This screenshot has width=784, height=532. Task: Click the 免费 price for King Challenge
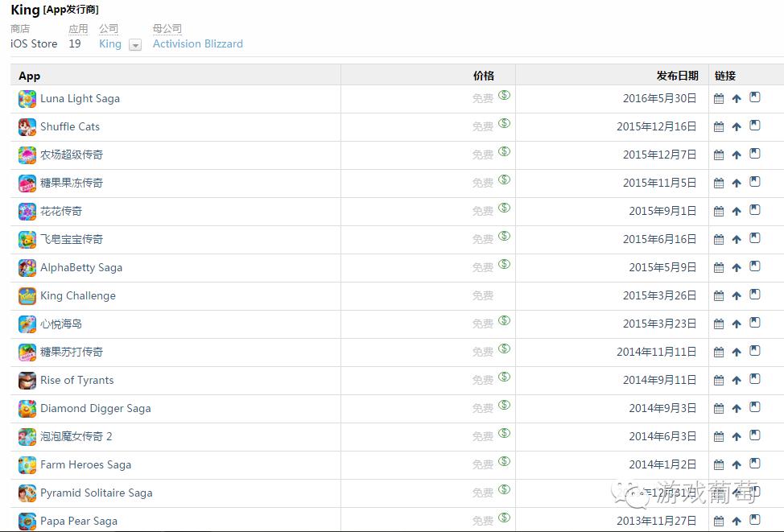point(483,296)
